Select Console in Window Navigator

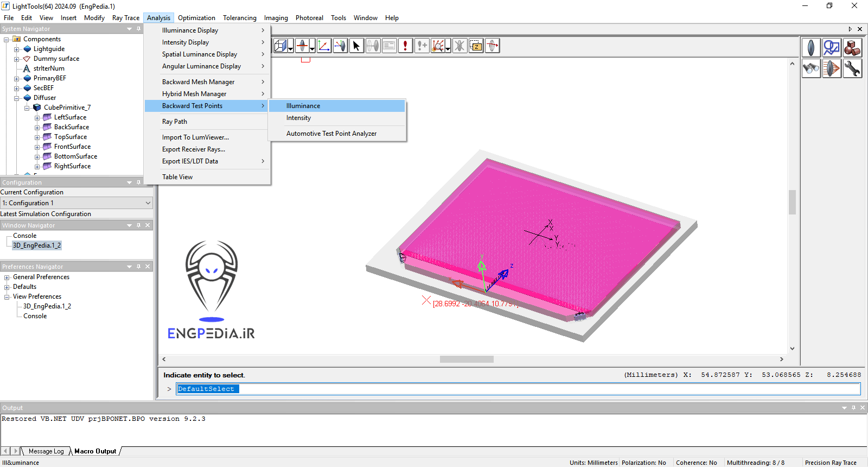(25, 236)
